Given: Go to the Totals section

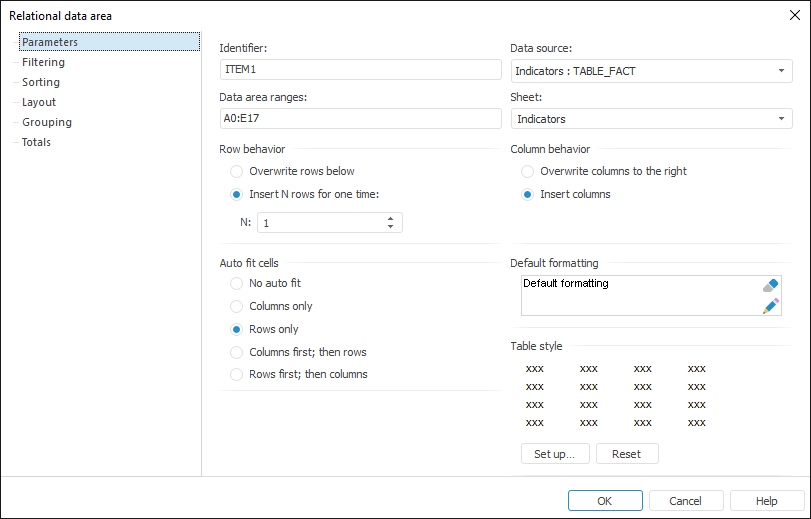Looking at the screenshot, I should pyautogui.click(x=36, y=142).
